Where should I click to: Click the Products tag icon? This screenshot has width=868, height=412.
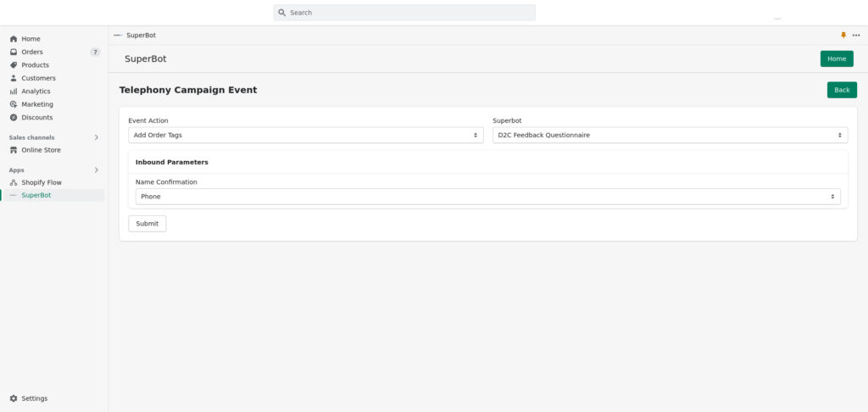point(14,64)
